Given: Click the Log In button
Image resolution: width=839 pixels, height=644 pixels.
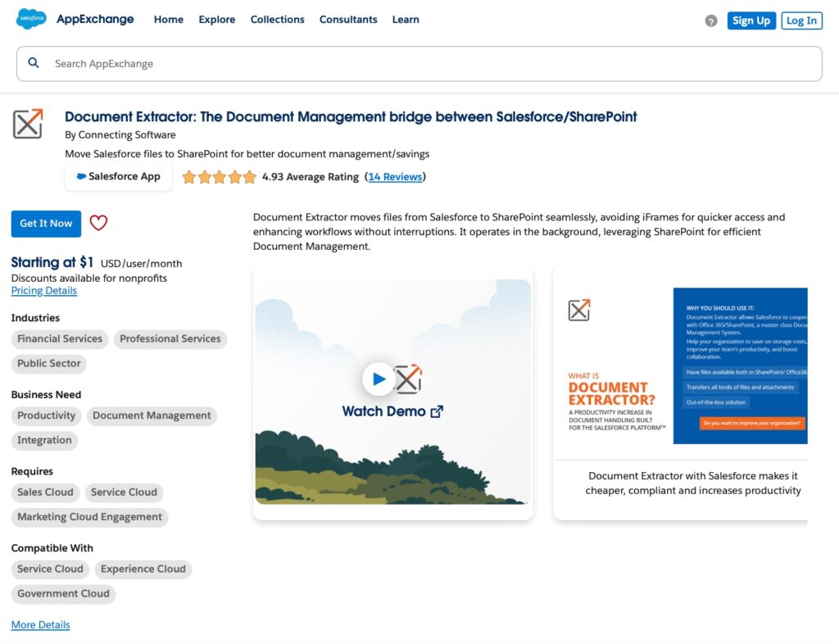Looking at the screenshot, I should [801, 20].
